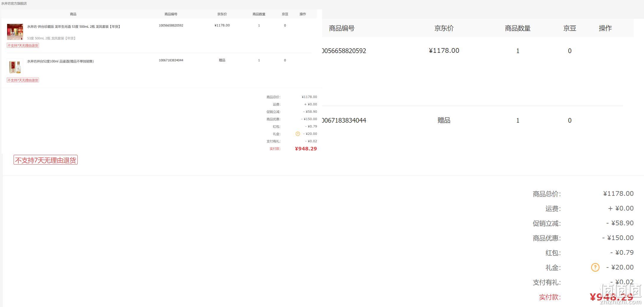This screenshot has height=307, width=644.
Task: Click 不支持7天无理由退货 tag under the 品鉴酒 row
Action: pyautogui.click(x=23, y=80)
